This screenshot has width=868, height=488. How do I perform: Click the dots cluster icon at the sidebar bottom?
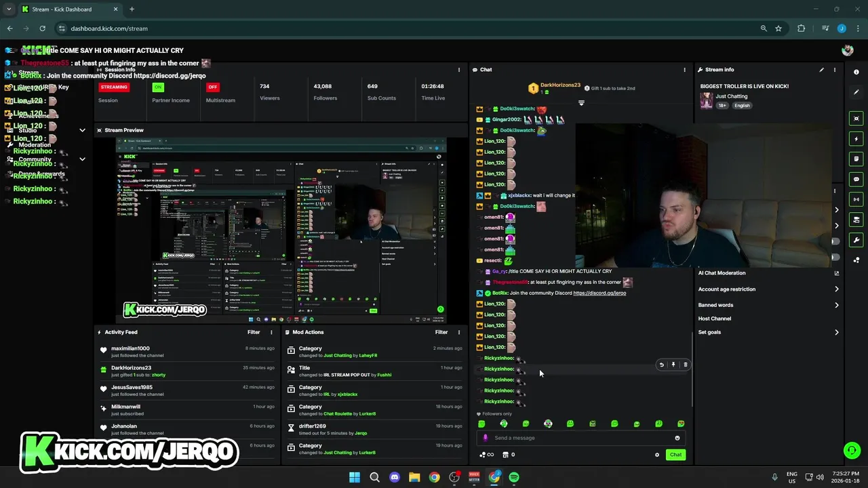pyautogui.click(x=856, y=260)
